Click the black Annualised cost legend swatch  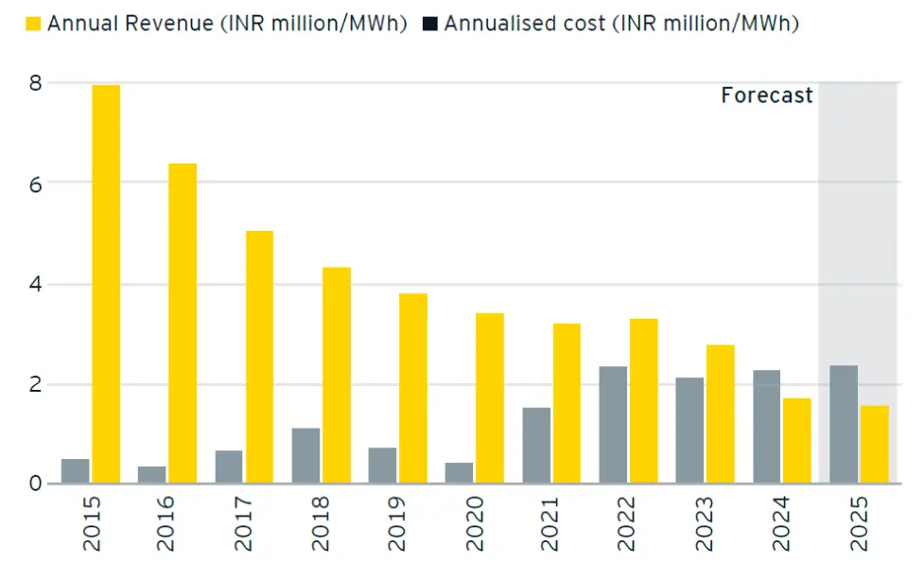pyautogui.click(x=430, y=24)
